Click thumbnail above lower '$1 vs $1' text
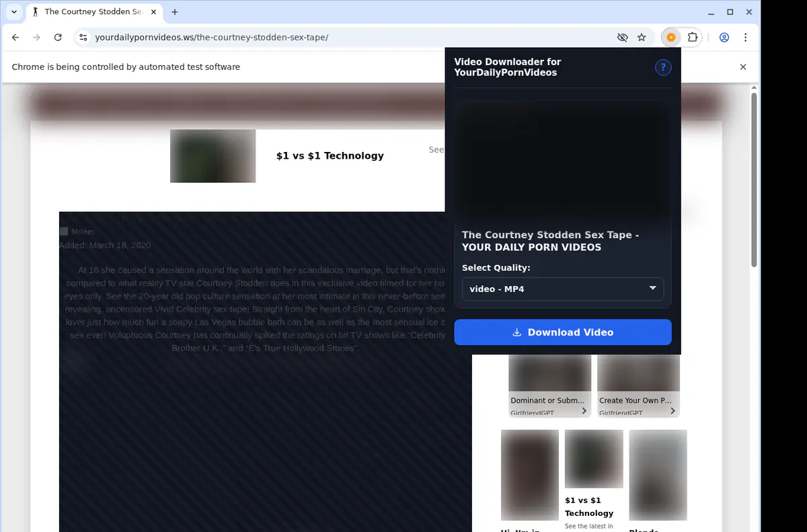 click(594, 459)
